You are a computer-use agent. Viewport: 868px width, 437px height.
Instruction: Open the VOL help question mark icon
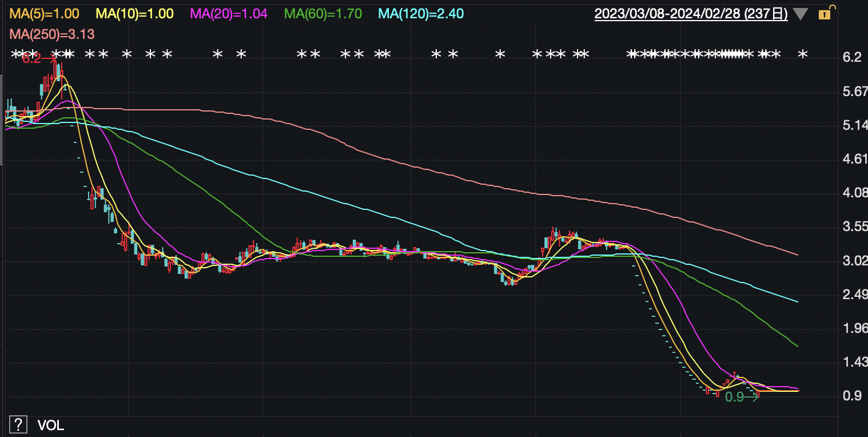[18, 424]
